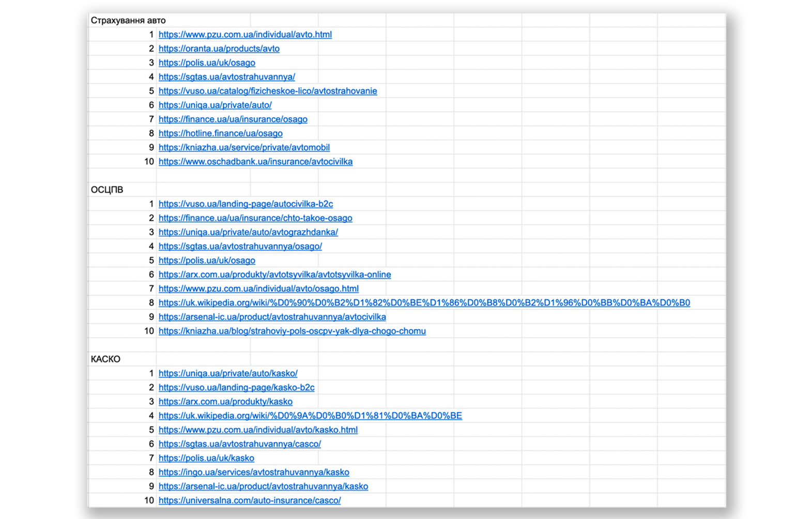
Task: Click the kniazha.ua blog strahoviy-pols link
Action: [292, 331]
